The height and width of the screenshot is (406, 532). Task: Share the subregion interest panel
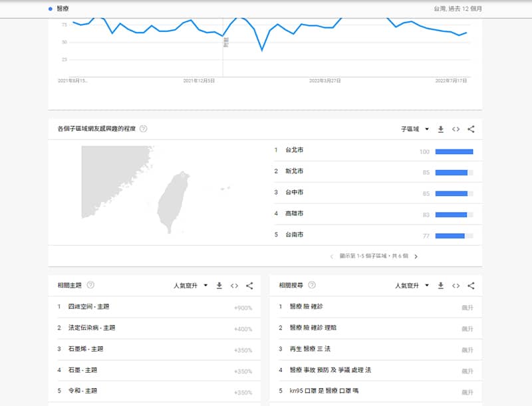[x=471, y=130]
